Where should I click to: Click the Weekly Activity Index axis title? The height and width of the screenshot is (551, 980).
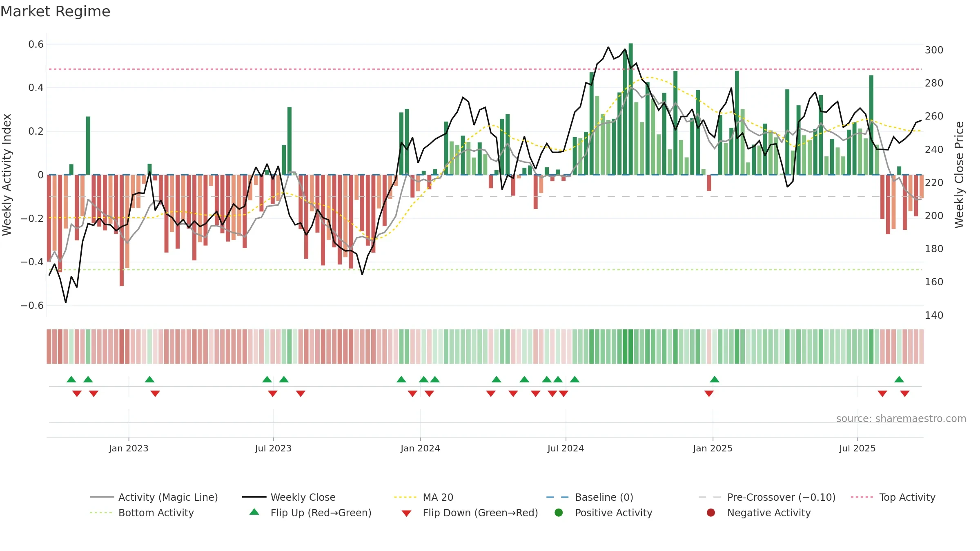(7, 175)
